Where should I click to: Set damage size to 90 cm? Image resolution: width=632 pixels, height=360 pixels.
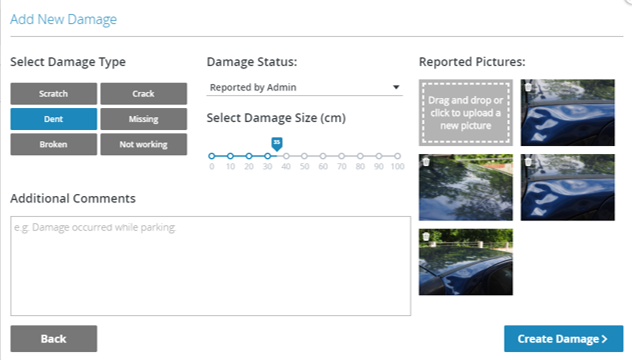[x=379, y=156]
